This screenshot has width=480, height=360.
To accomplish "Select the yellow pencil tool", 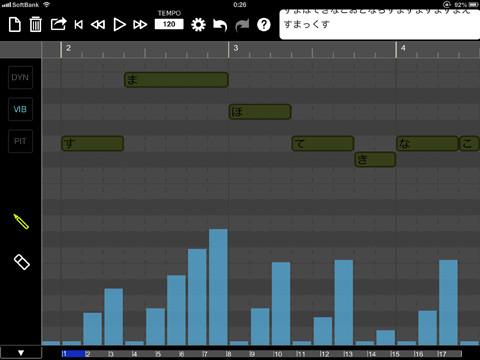I will pyautogui.click(x=21, y=222).
